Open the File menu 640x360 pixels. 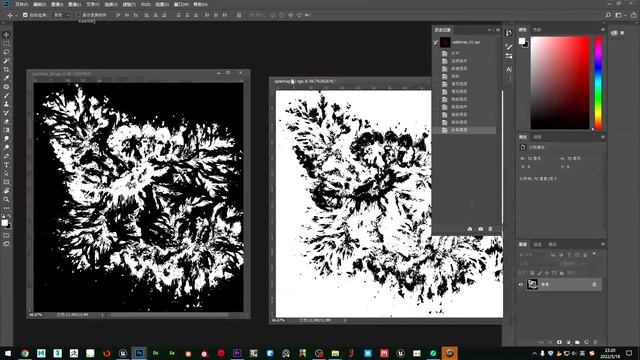22,4
